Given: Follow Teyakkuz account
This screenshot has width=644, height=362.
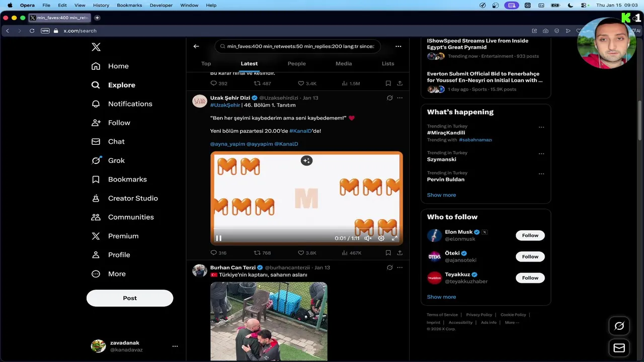Looking at the screenshot, I should point(530,278).
